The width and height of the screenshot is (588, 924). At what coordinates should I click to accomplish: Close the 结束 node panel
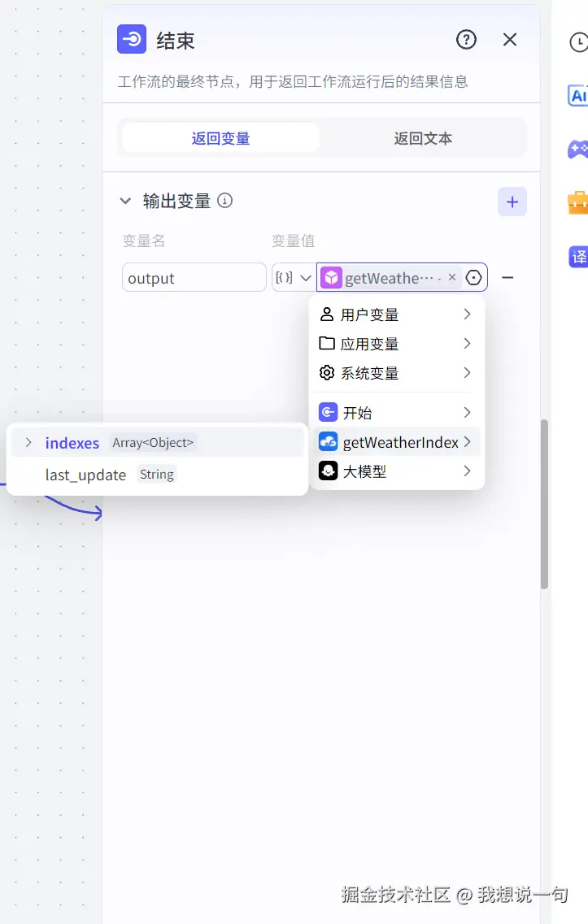510,40
